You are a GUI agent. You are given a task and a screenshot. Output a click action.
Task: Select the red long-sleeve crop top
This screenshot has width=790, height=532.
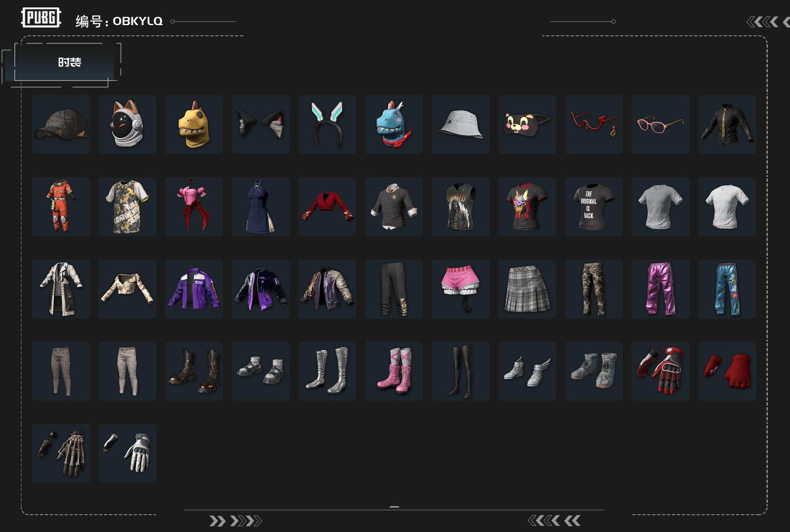327,207
